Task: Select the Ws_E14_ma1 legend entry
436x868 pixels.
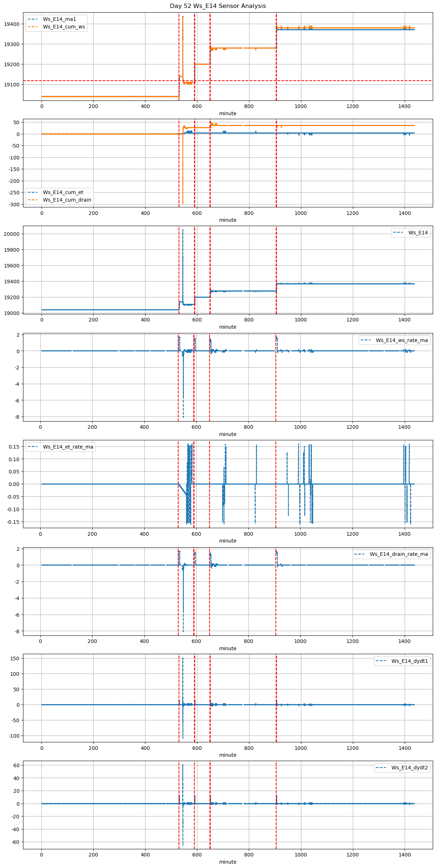Action: click(x=59, y=19)
